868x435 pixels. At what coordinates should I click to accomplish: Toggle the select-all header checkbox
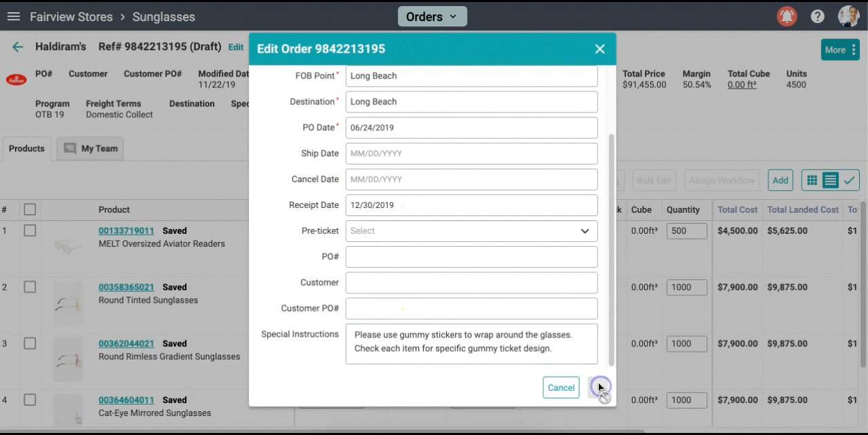point(30,210)
